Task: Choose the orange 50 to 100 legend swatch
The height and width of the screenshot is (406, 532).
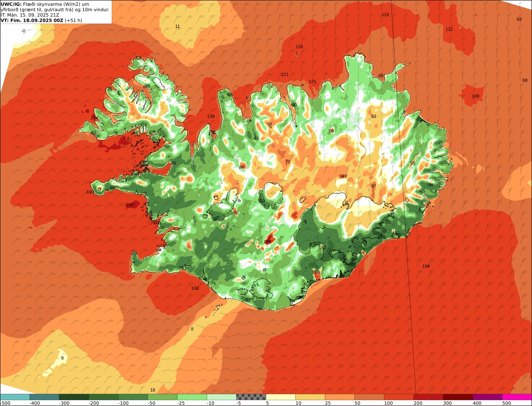Action: pos(369,397)
